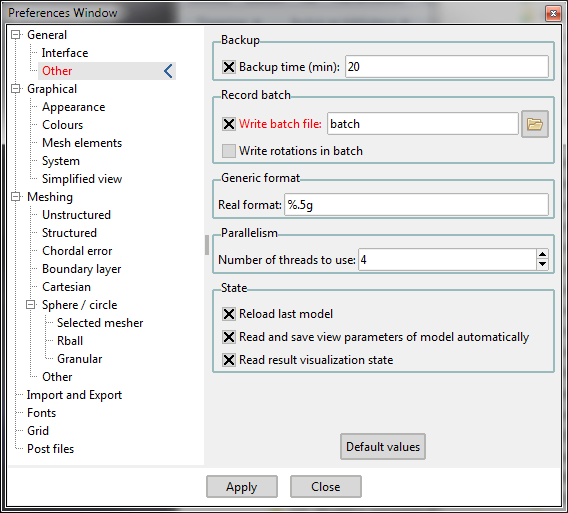This screenshot has height=513, width=568.
Task: Click the Apply button
Action: 242,487
